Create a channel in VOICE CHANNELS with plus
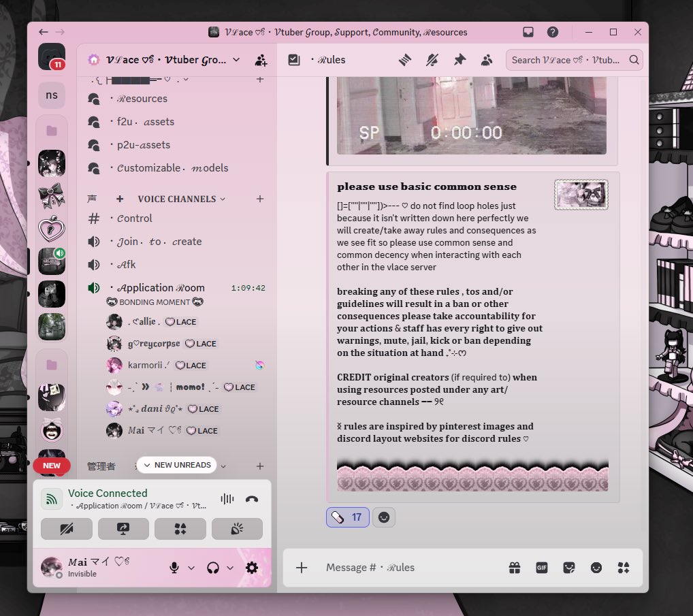 [x=260, y=199]
